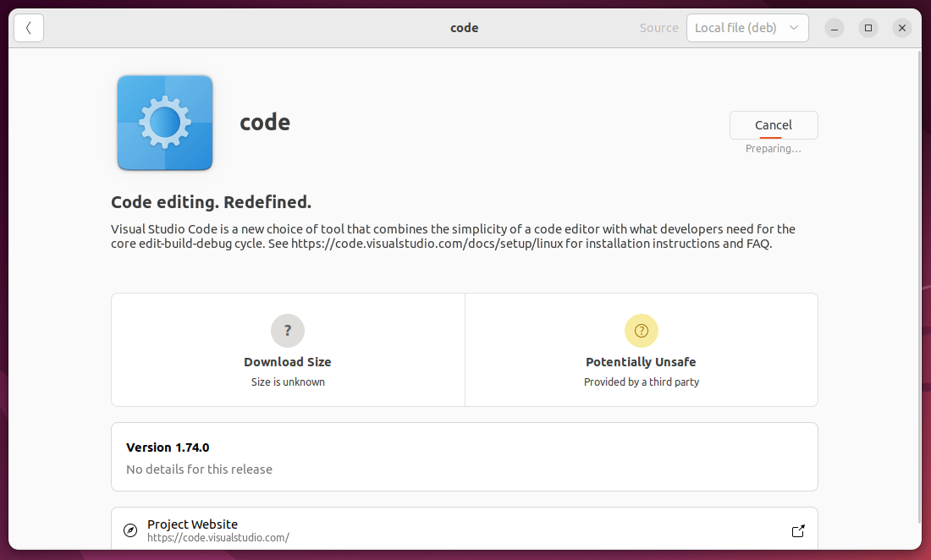Close the software window
This screenshot has width=931, height=560.
tap(901, 28)
